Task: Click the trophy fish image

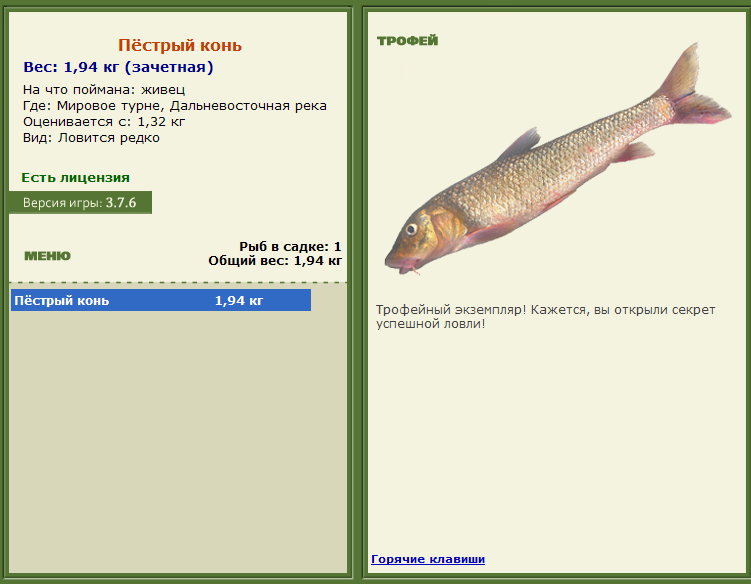Action: point(558,159)
